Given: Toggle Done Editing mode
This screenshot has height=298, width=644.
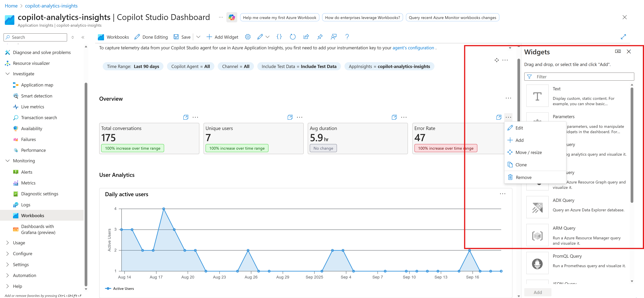Looking at the screenshot, I should 151,37.
